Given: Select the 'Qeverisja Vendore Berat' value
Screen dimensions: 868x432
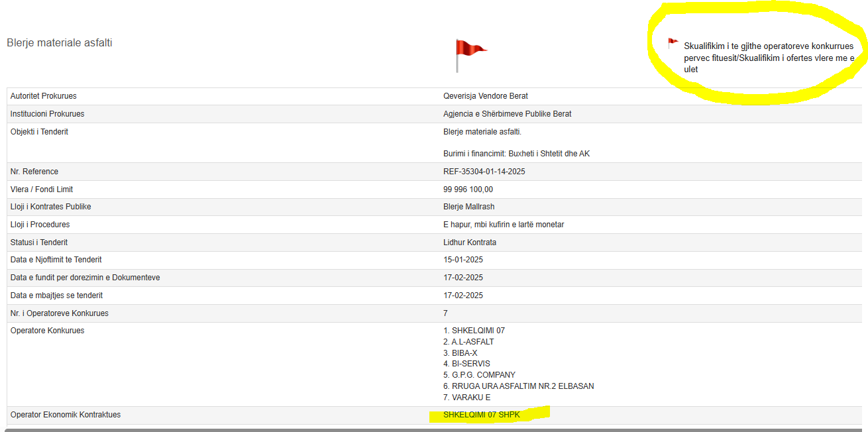Looking at the screenshot, I should [x=485, y=96].
